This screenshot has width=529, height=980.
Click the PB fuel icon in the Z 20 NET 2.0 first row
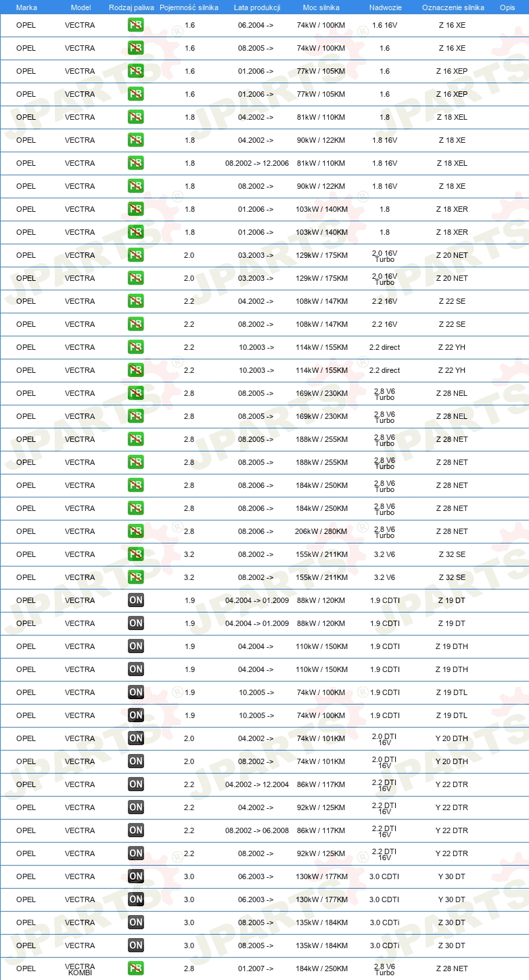(136, 255)
